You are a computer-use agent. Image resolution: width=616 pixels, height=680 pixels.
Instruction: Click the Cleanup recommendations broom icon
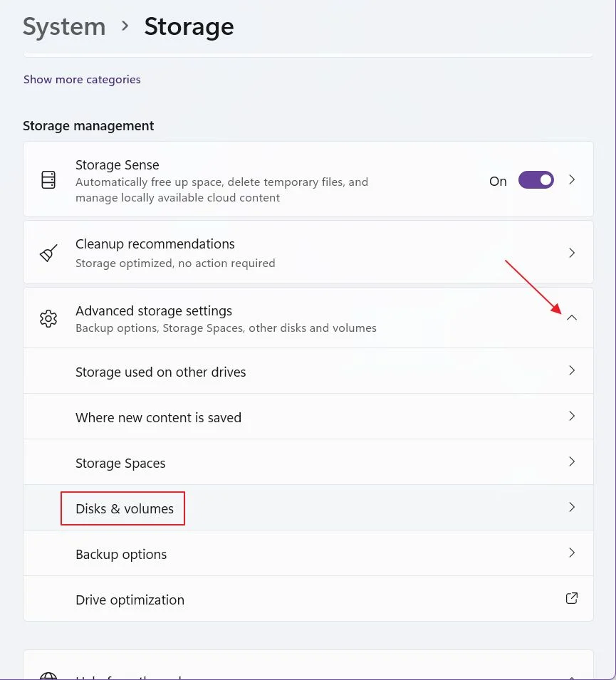pyautogui.click(x=48, y=253)
